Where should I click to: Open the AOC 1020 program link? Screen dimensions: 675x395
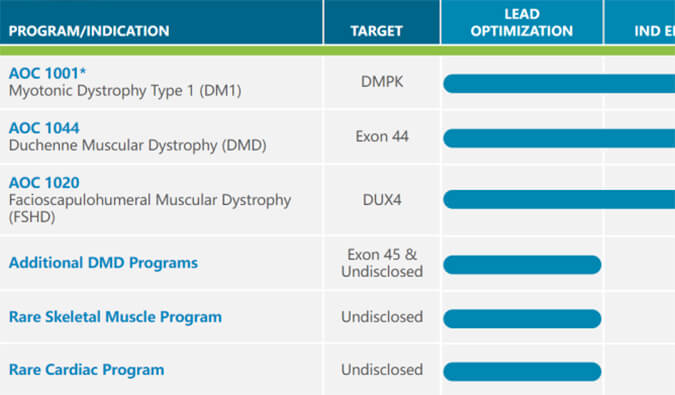pos(44,182)
